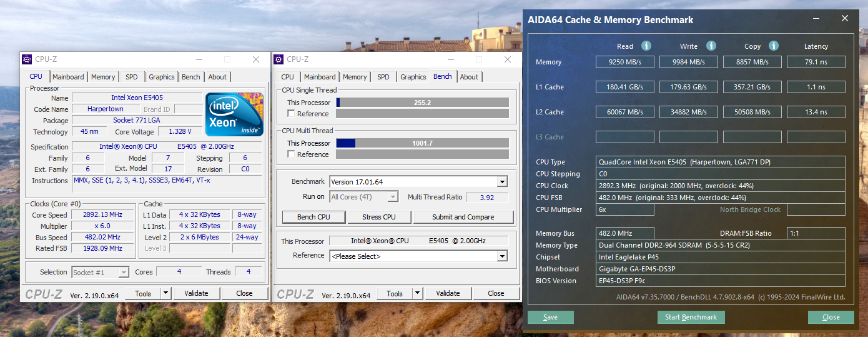
Task: Click the Chipset Intel Eaglelake P45 field
Action: tap(721, 257)
